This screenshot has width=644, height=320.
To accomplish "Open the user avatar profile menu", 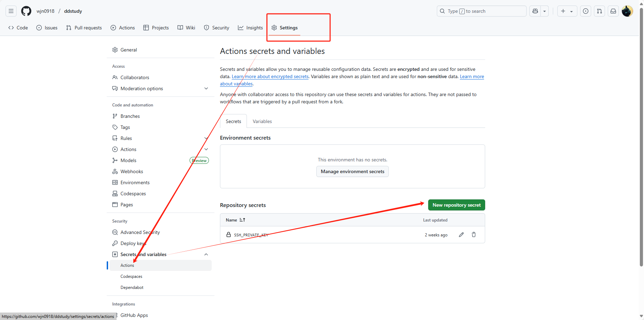I will [627, 11].
